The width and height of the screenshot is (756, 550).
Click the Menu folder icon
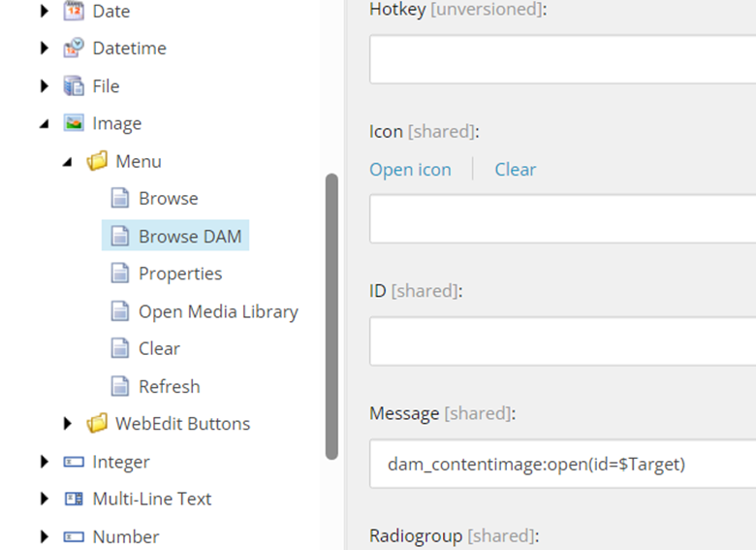click(x=97, y=161)
